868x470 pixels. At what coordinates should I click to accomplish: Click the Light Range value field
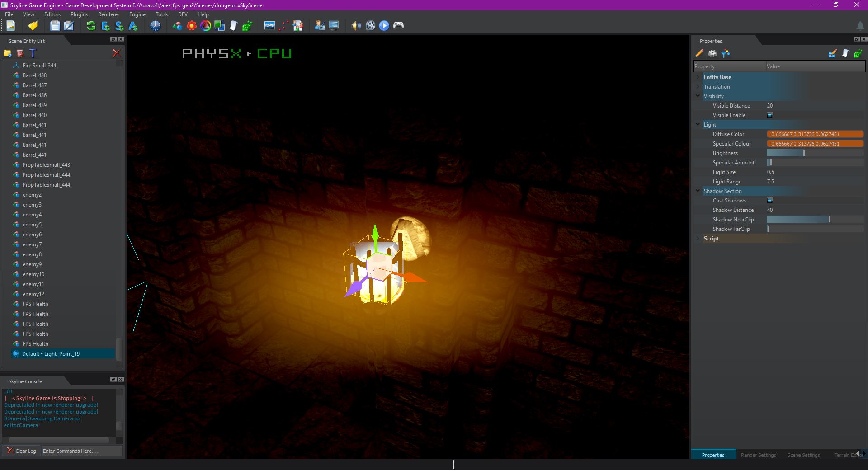click(815, 182)
